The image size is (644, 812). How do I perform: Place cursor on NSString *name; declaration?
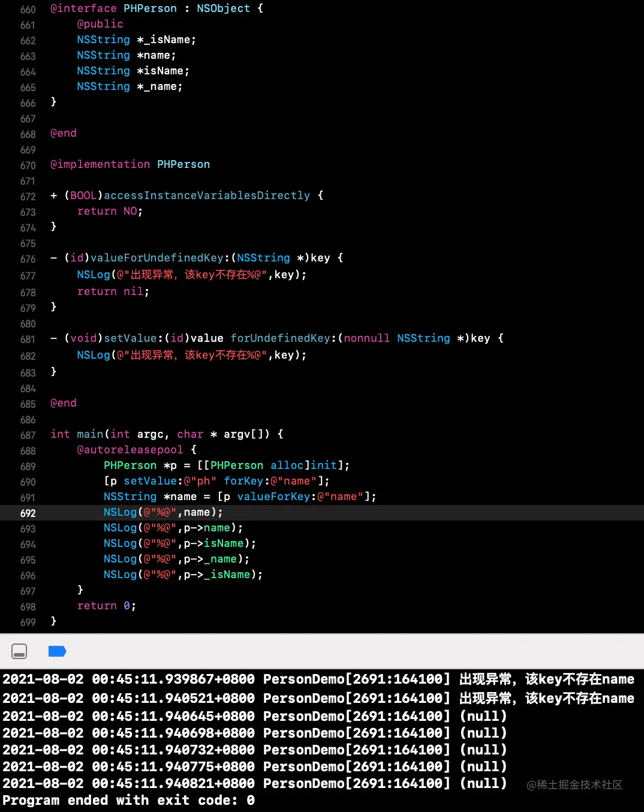tap(126, 55)
